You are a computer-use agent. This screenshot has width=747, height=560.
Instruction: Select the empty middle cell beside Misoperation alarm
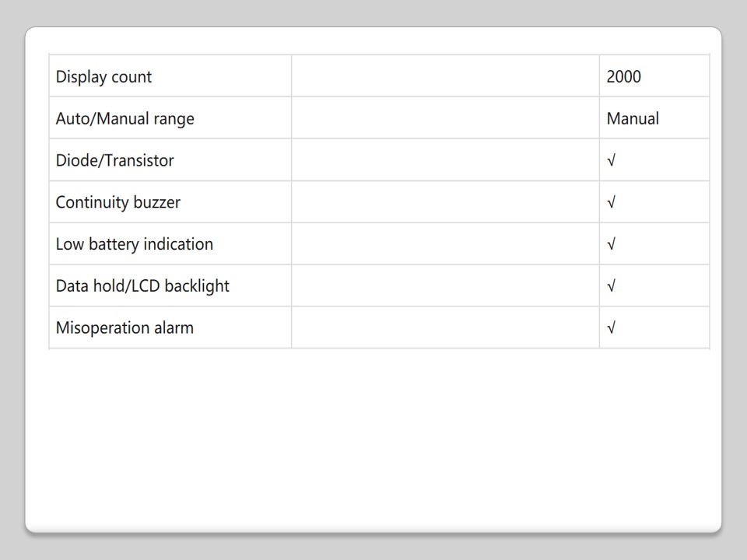[445, 328]
